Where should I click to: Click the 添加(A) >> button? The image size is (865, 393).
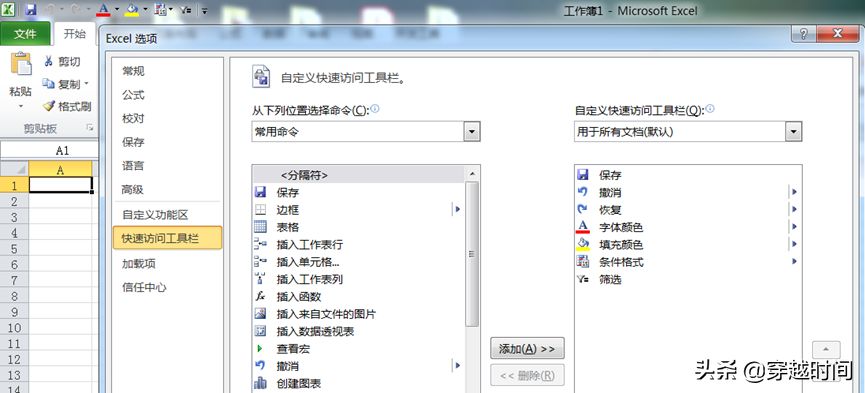point(527,348)
